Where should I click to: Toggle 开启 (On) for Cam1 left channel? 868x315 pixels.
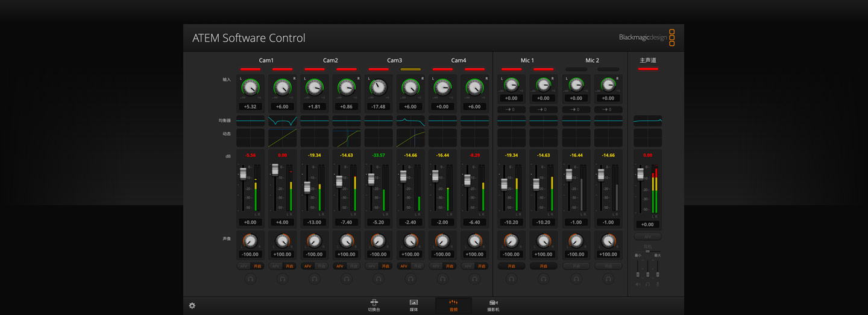click(257, 266)
